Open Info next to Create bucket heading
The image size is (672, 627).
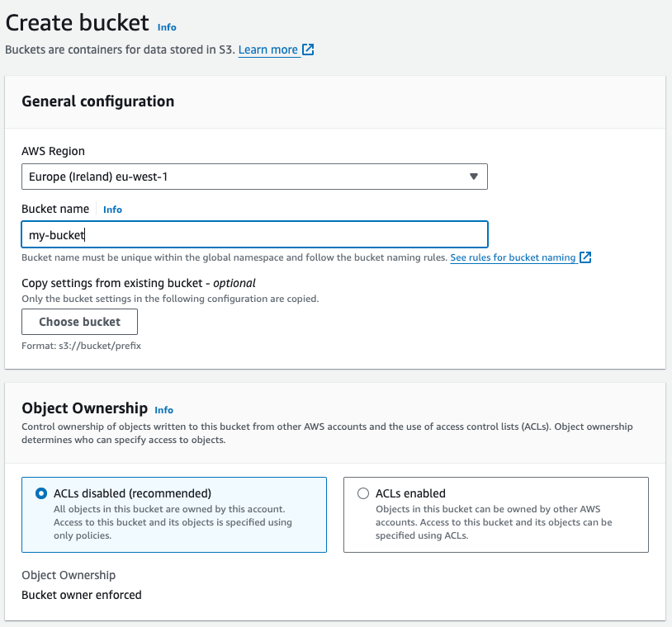167,27
